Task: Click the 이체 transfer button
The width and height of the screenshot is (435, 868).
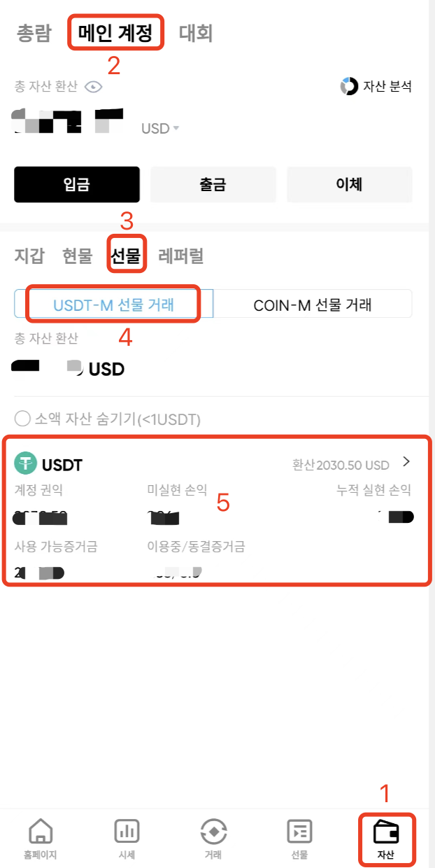Action: click(350, 184)
